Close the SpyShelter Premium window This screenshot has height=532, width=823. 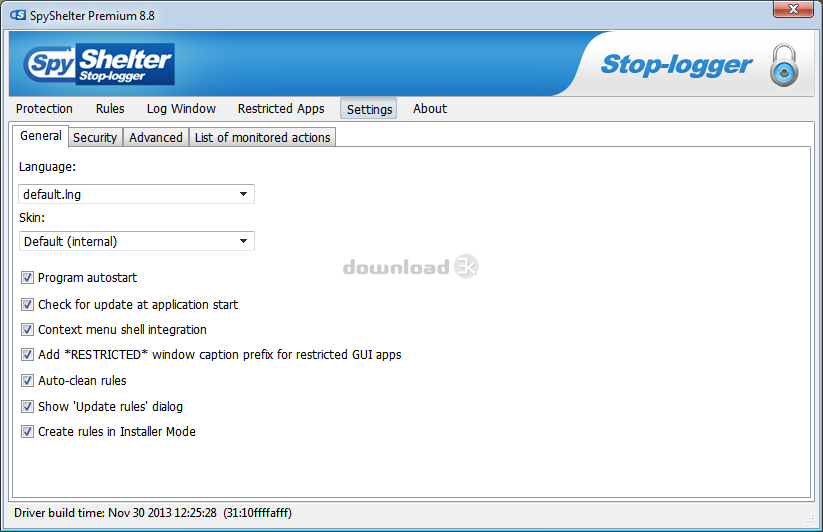pos(793,9)
